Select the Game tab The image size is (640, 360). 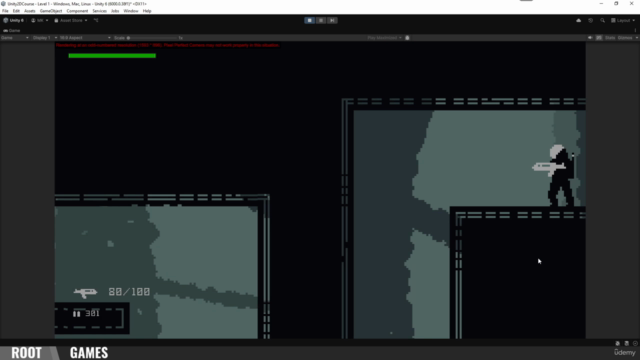[12, 31]
